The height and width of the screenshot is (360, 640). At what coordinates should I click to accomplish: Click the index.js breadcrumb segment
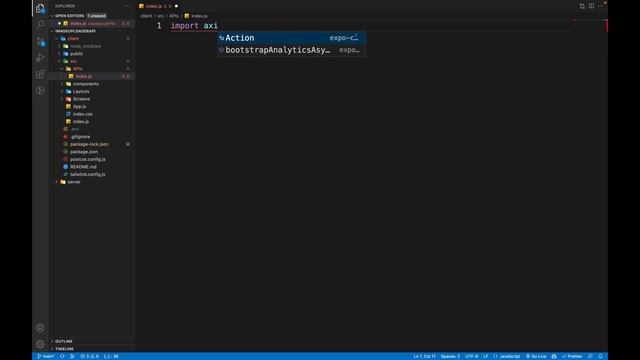coord(196,16)
